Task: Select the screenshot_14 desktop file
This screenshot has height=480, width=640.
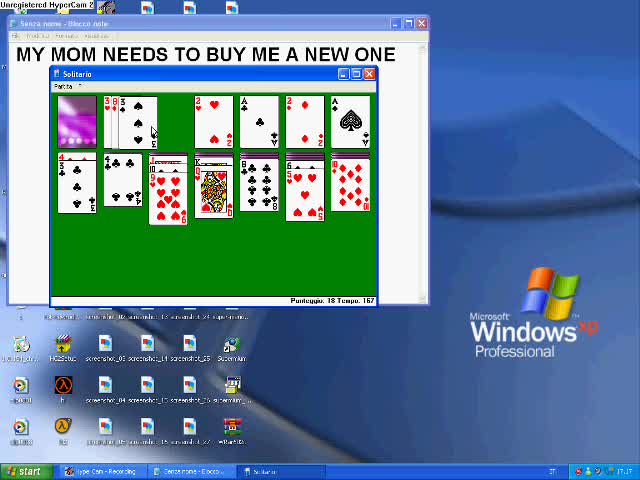Action: [x=147, y=348]
